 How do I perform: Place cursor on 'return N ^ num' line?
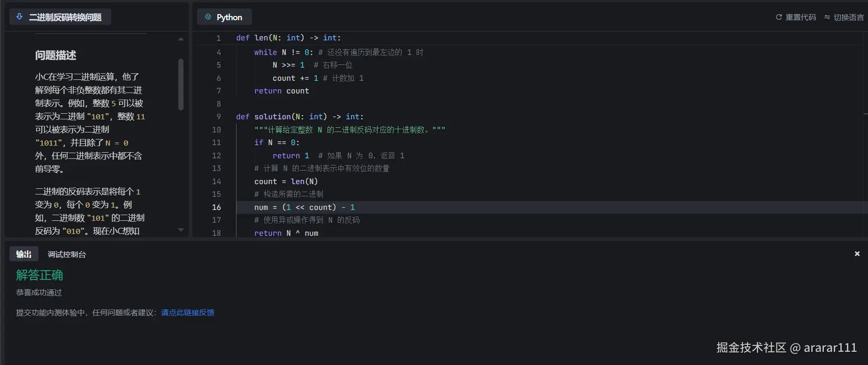point(286,233)
